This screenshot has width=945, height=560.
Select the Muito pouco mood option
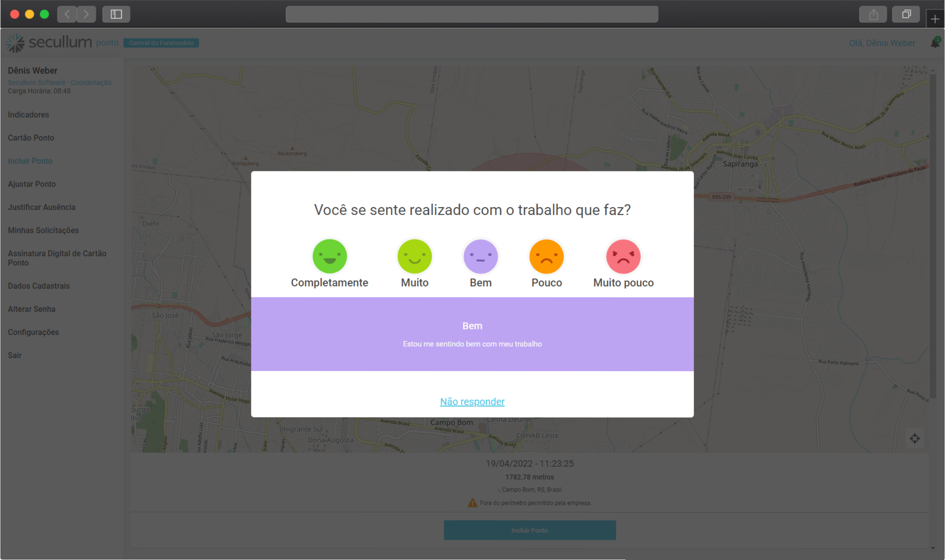[x=623, y=256]
